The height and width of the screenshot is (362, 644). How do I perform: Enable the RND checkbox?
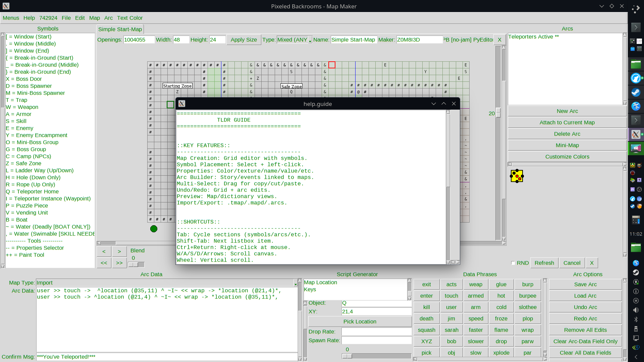click(x=513, y=263)
